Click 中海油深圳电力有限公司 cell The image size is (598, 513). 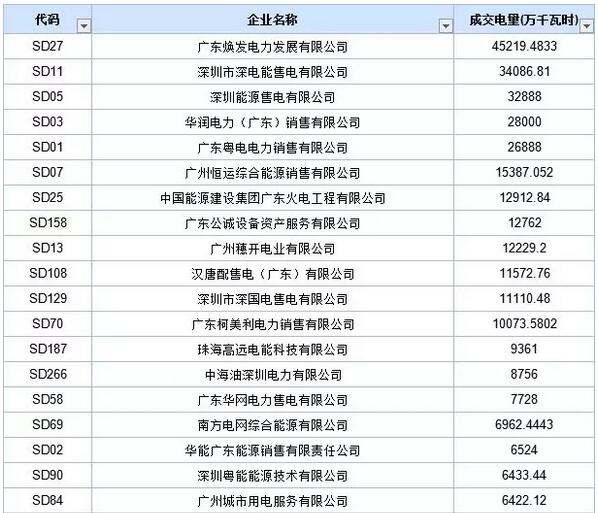(x=272, y=374)
